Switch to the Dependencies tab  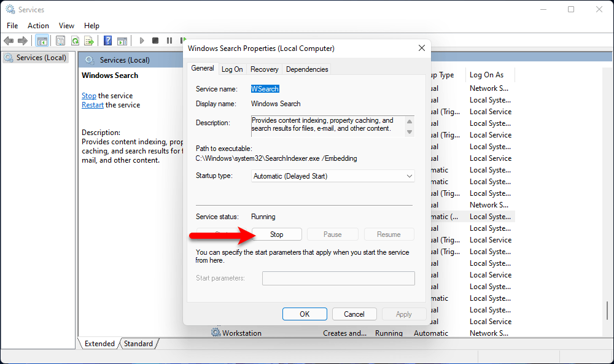(307, 69)
